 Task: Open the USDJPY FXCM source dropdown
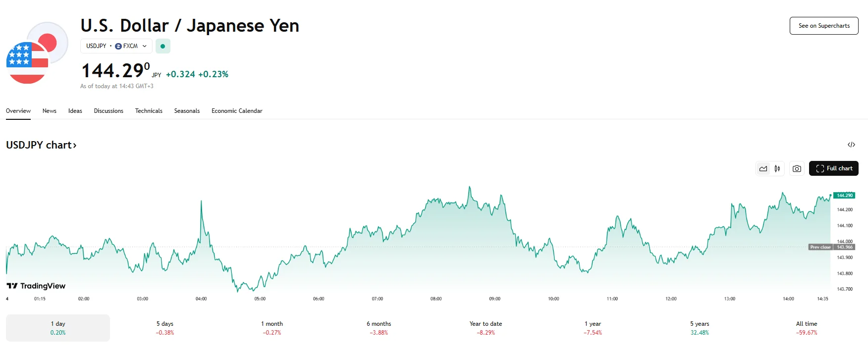(x=116, y=46)
